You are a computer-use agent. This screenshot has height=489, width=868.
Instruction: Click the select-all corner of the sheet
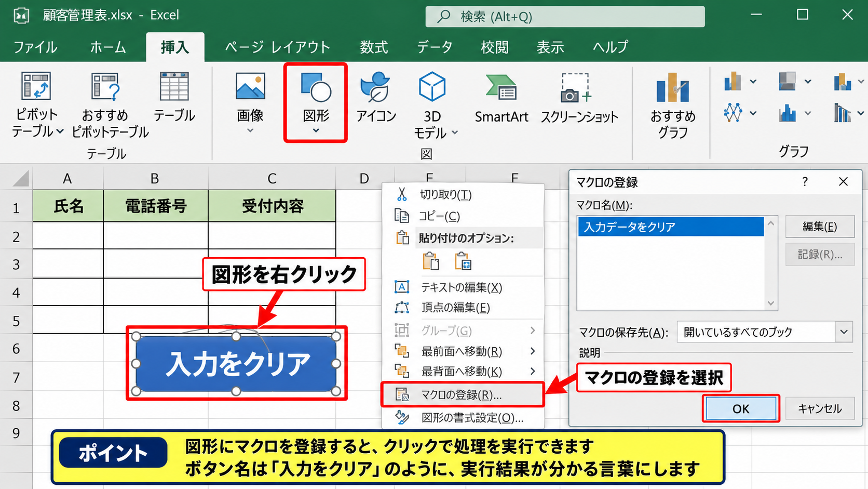[x=21, y=179]
